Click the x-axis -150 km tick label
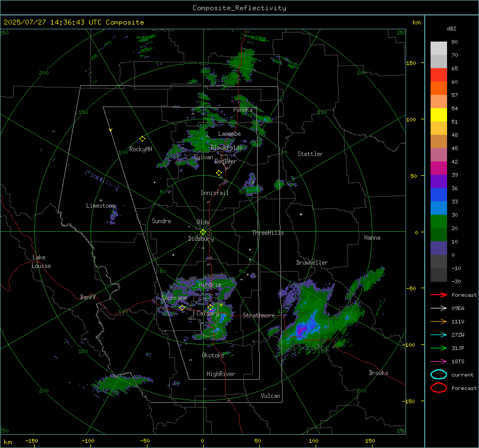 (x=31, y=441)
